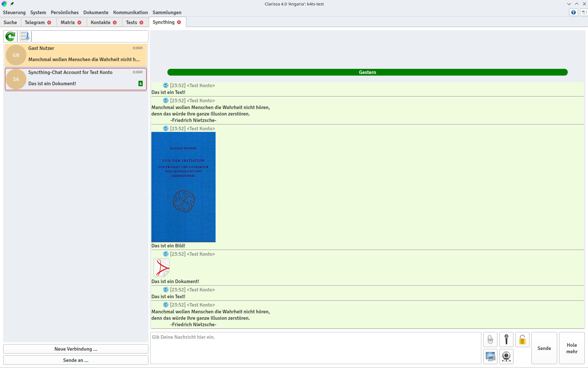Click the 'Das ist ein Bild!' caption

pyautogui.click(x=168, y=246)
